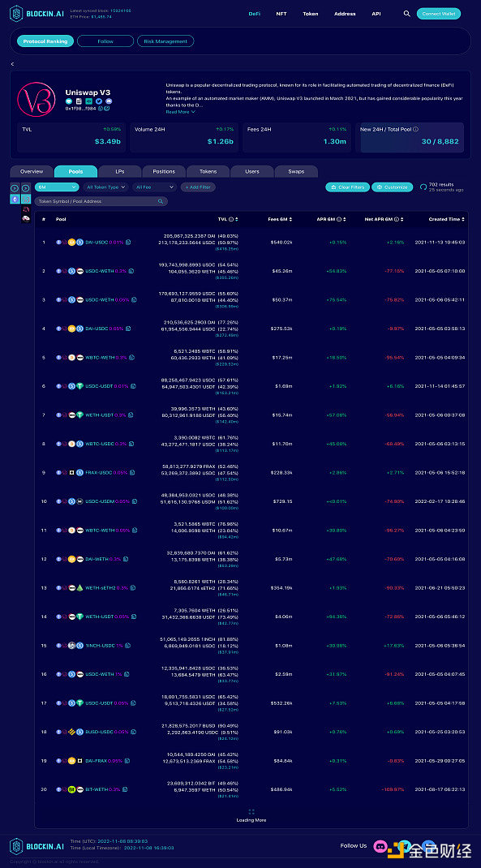Copy address of FRAX-USDC 0.05% pool
The width and height of the screenshot is (481, 868).
pos(133,473)
